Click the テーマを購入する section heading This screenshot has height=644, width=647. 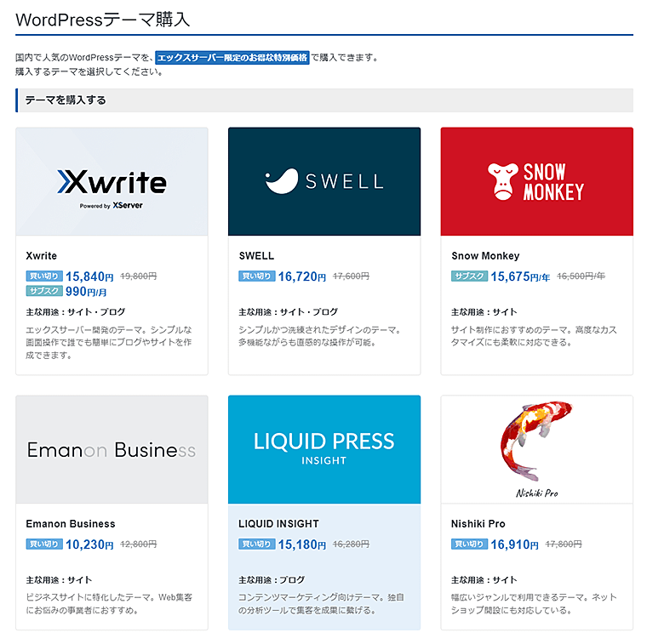pyautogui.click(x=66, y=100)
